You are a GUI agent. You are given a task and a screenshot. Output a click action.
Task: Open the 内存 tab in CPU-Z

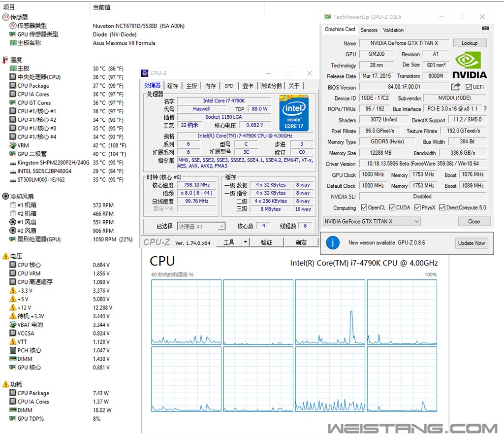tap(211, 86)
